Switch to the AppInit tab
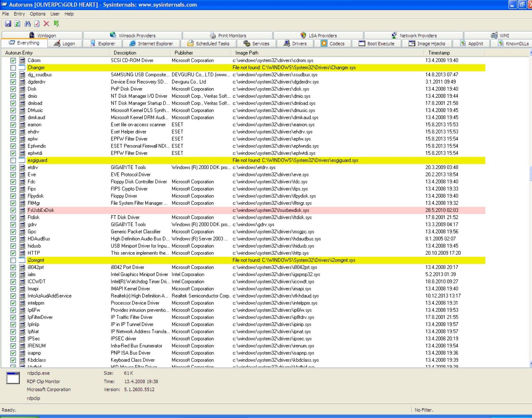This screenshot has width=532, height=418. (472, 44)
